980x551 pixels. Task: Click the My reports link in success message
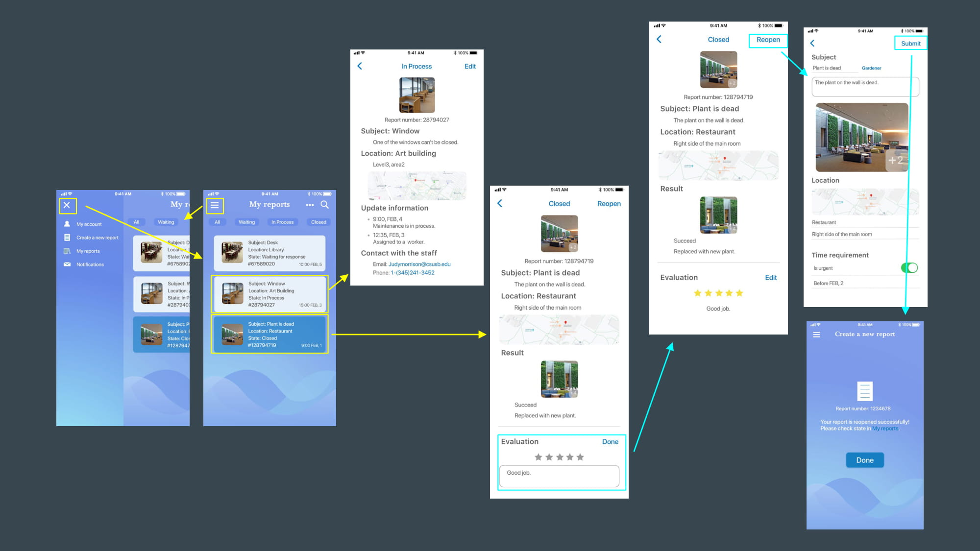[885, 429]
